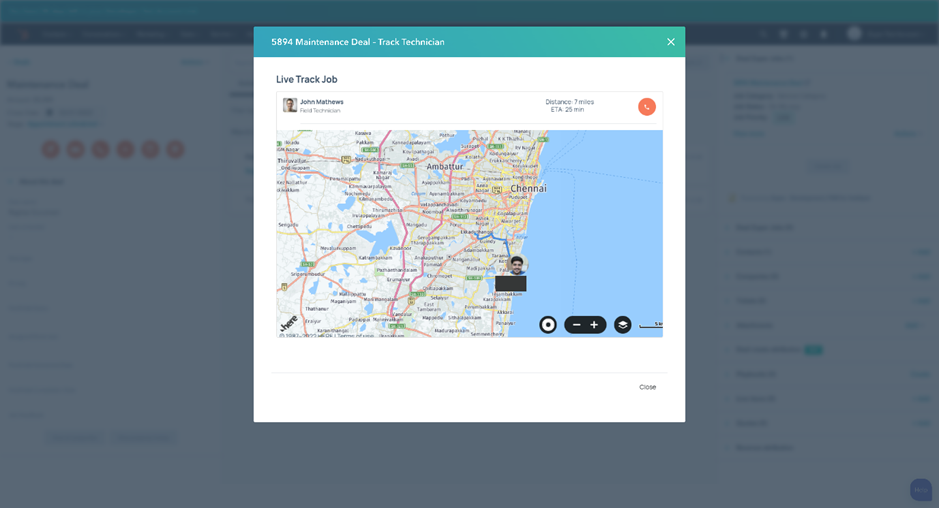This screenshot has height=508, width=939.
Task: Open the Help chat bubble behind the dialog
Action: (x=921, y=489)
